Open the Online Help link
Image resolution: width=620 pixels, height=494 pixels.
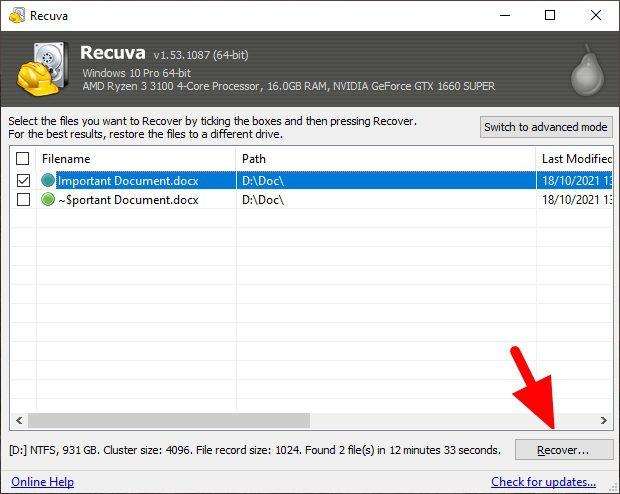coord(42,482)
